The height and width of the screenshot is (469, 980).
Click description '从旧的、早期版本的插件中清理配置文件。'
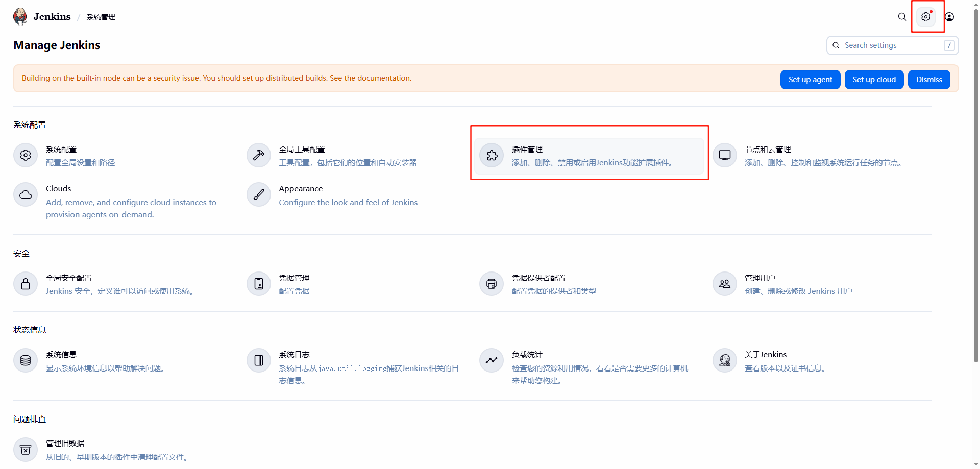118,457
